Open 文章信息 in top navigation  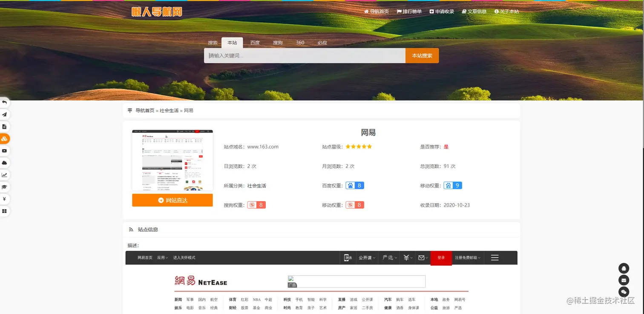click(x=474, y=12)
